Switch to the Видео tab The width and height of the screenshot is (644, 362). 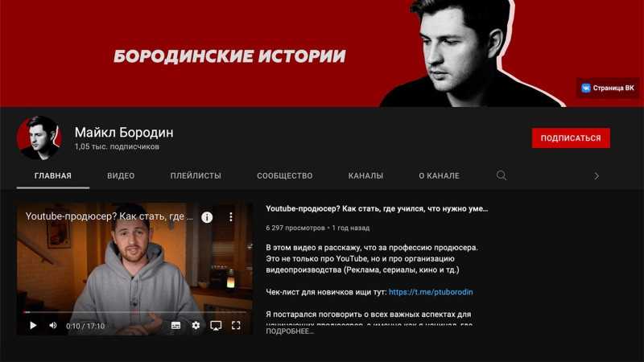pos(121,175)
